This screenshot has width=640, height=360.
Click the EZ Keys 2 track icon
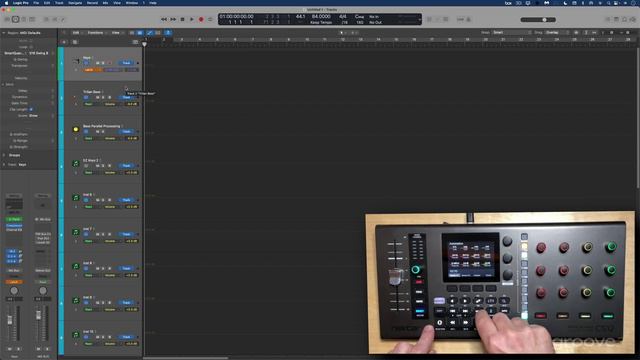coord(76,164)
